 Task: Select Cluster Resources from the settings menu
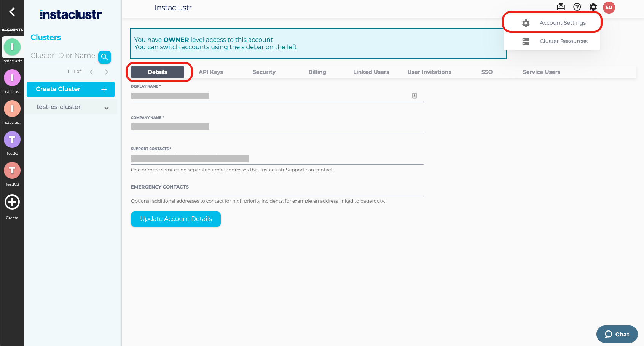click(x=564, y=41)
